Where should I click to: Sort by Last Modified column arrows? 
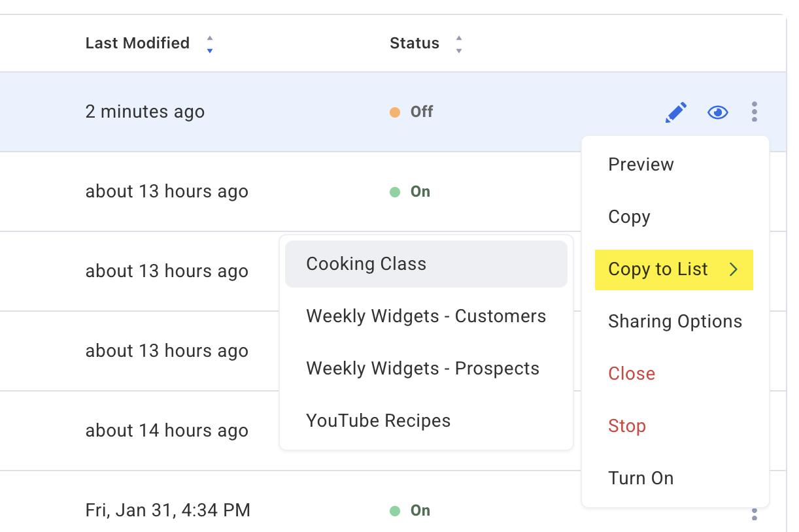coord(209,44)
